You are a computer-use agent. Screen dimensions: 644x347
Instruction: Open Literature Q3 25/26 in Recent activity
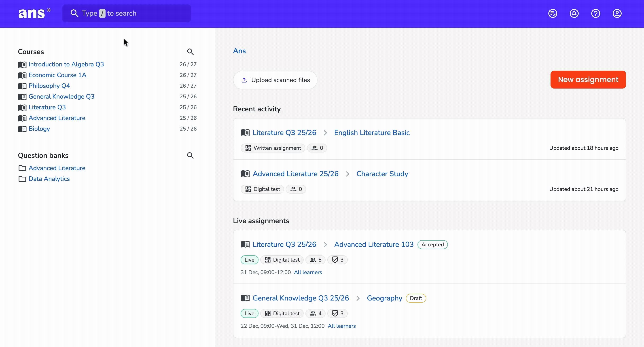(x=284, y=133)
